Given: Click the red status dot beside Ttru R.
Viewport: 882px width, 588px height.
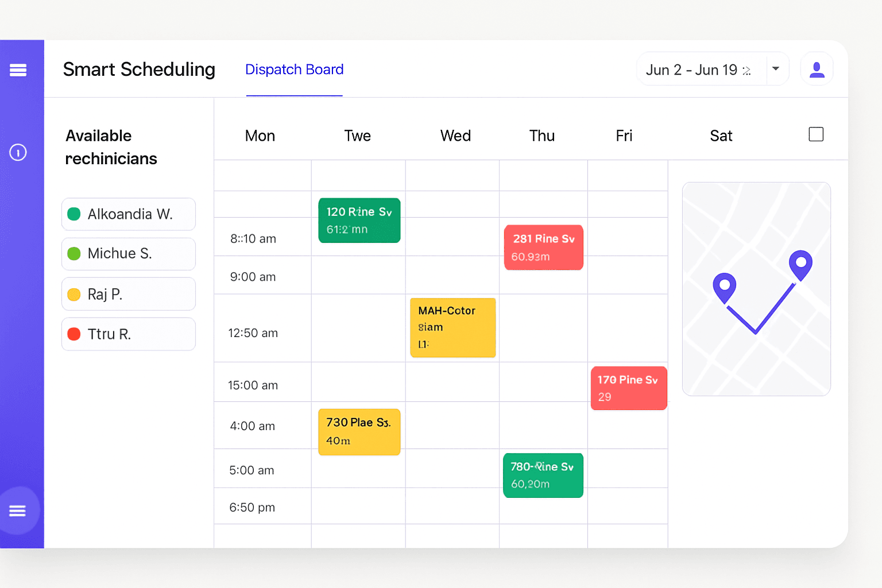Looking at the screenshot, I should tap(74, 334).
